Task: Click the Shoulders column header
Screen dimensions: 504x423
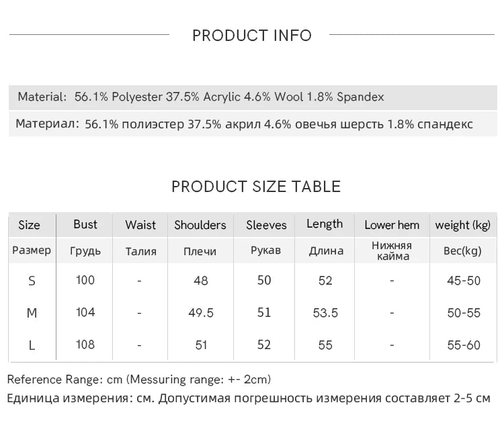Action: coord(200,225)
